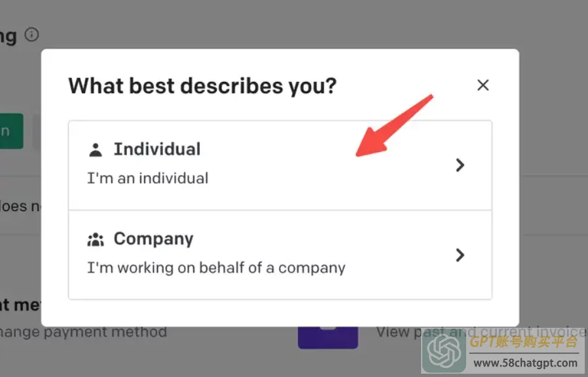Click the www.58chatgpt.com watermark URL

coord(525,363)
